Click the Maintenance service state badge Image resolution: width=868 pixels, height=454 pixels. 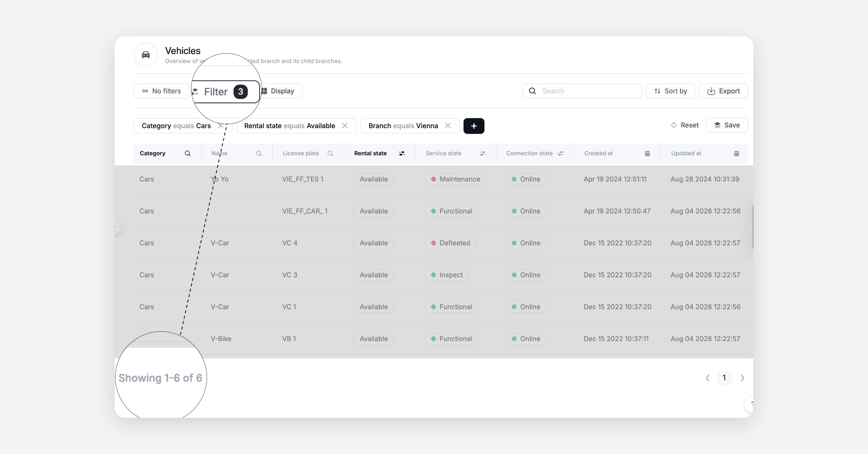tap(456, 179)
